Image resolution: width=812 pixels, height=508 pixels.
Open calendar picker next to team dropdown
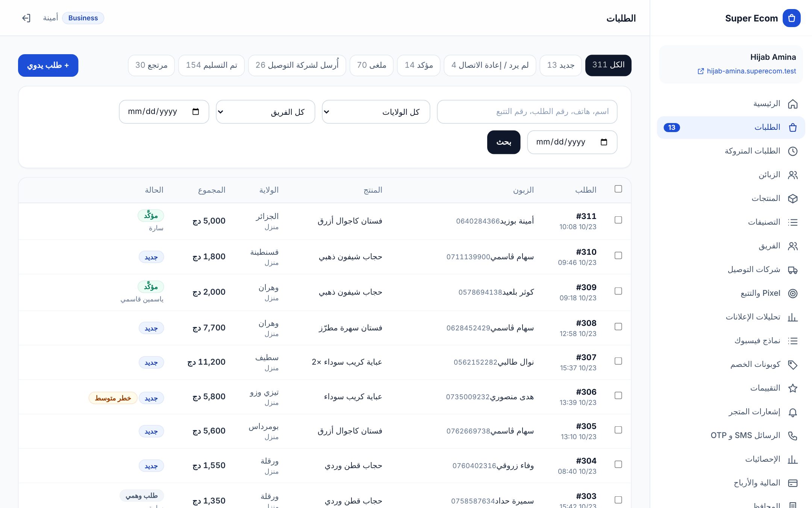click(x=195, y=112)
